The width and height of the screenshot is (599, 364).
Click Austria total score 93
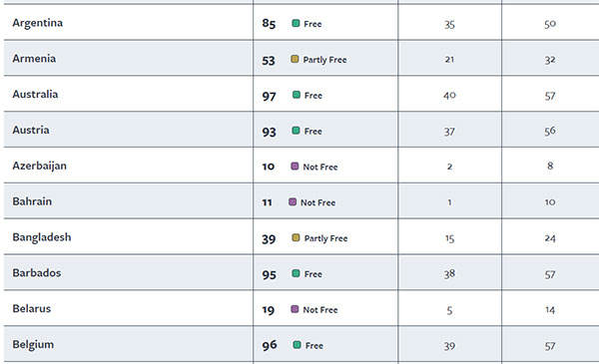pos(269,132)
